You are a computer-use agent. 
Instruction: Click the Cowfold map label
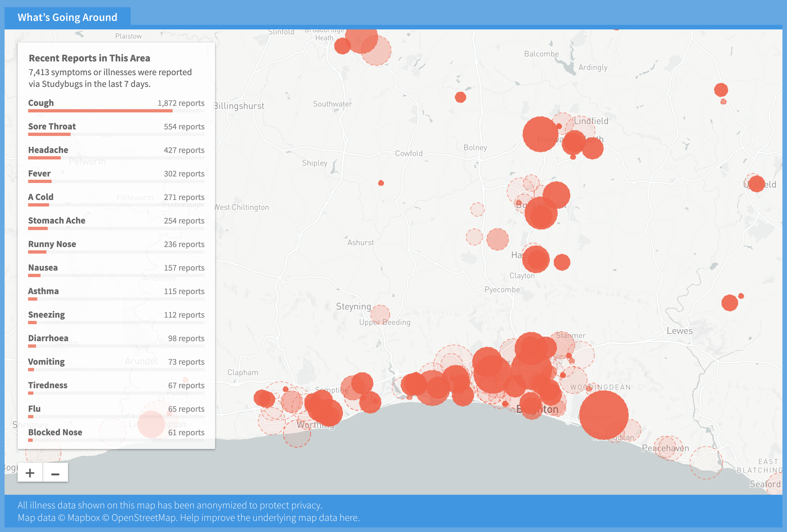click(x=409, y=153)
